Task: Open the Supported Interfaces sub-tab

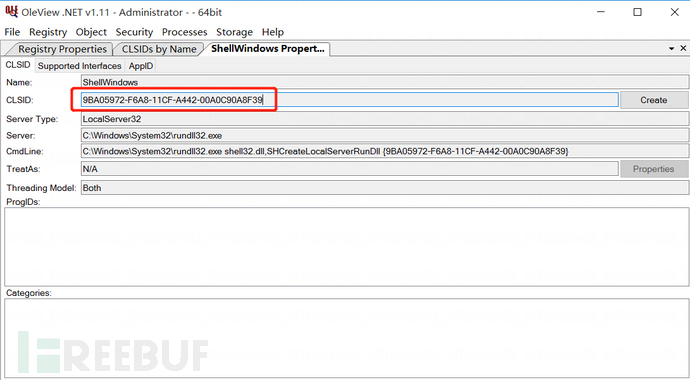Action: point(79,66)
